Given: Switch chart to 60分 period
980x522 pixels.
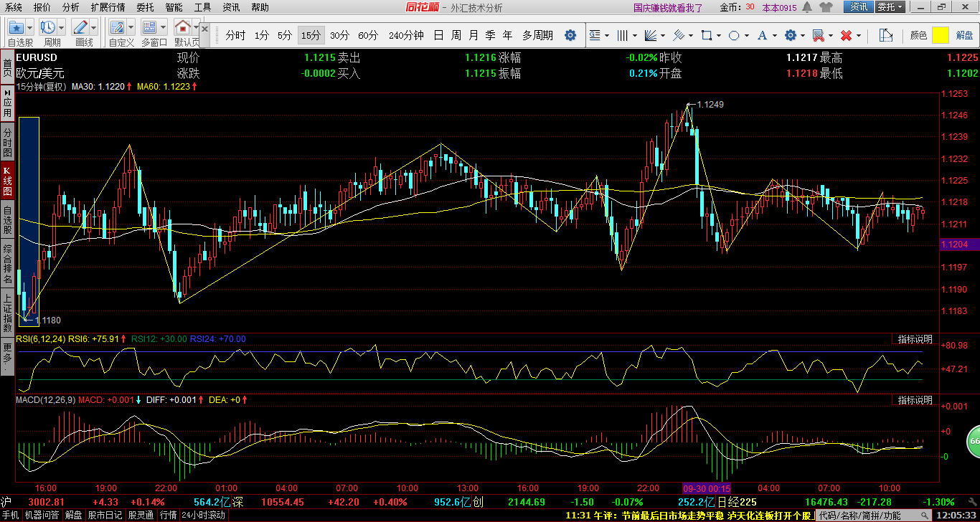Looking at the screenshot, I should pos(368,35).
